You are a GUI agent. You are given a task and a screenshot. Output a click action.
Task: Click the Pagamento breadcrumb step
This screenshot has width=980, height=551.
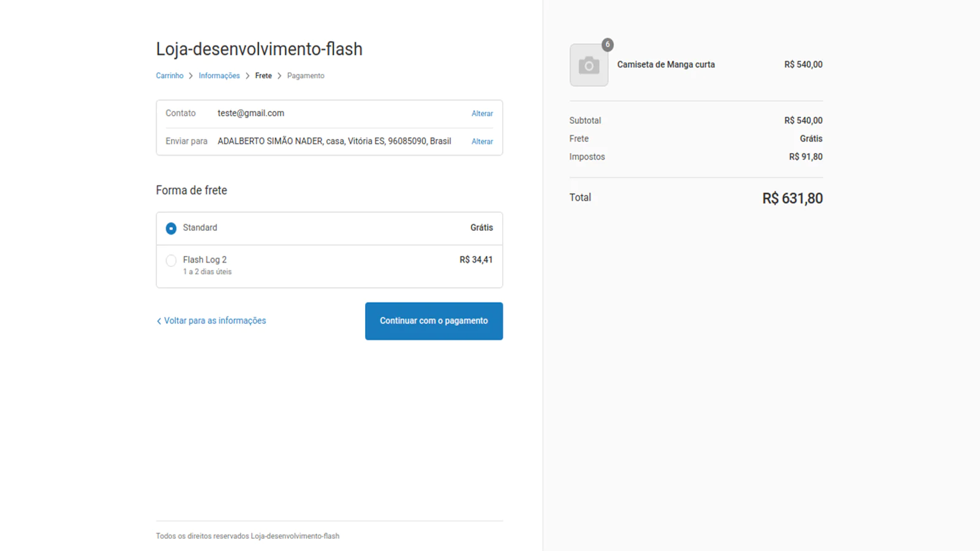[306, 76]
